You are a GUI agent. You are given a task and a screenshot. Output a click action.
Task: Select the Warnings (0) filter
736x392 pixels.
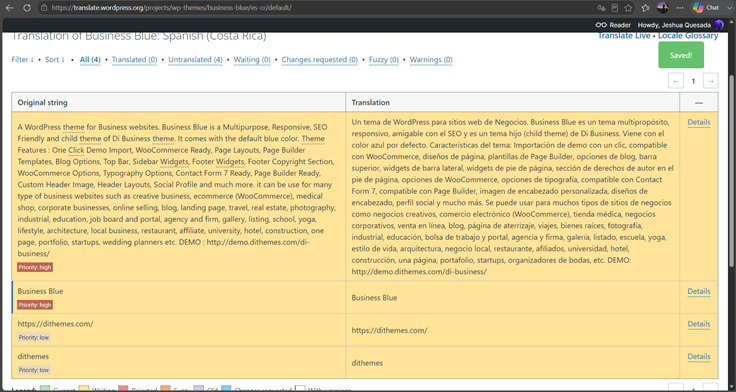pyautogui.click(x=431, y=60)
